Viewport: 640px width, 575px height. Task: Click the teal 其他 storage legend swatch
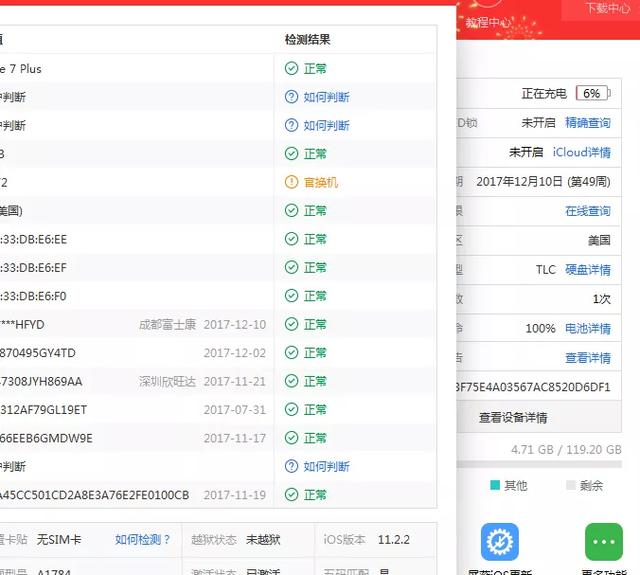click(495, 485)
